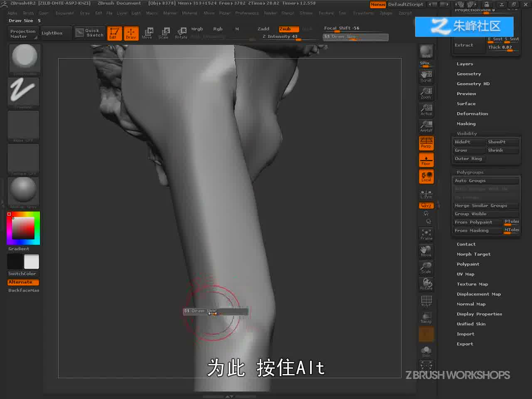Select Move mode in the top shelf
The width and height of the screenshot is (532, 399).
coord(148,33)
